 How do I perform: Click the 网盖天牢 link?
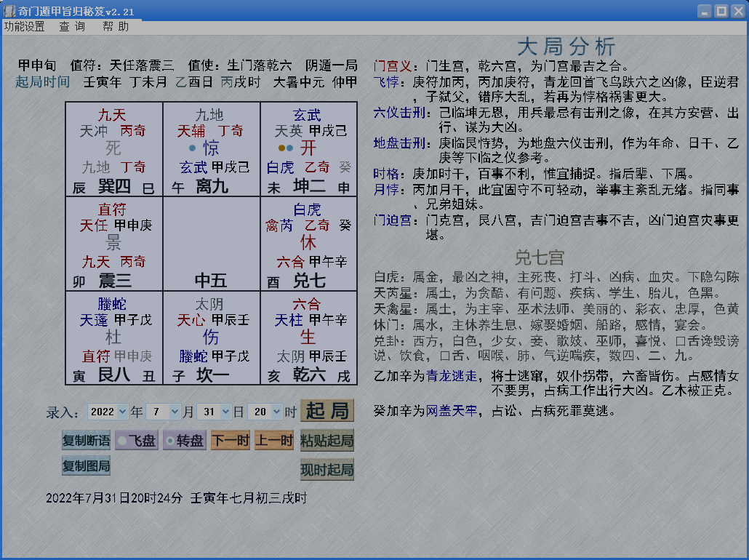click(x=452, y=410)
